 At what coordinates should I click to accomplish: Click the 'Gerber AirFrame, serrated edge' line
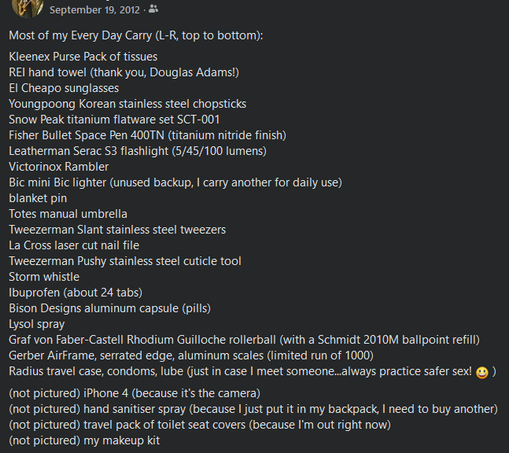click(191, 355)
